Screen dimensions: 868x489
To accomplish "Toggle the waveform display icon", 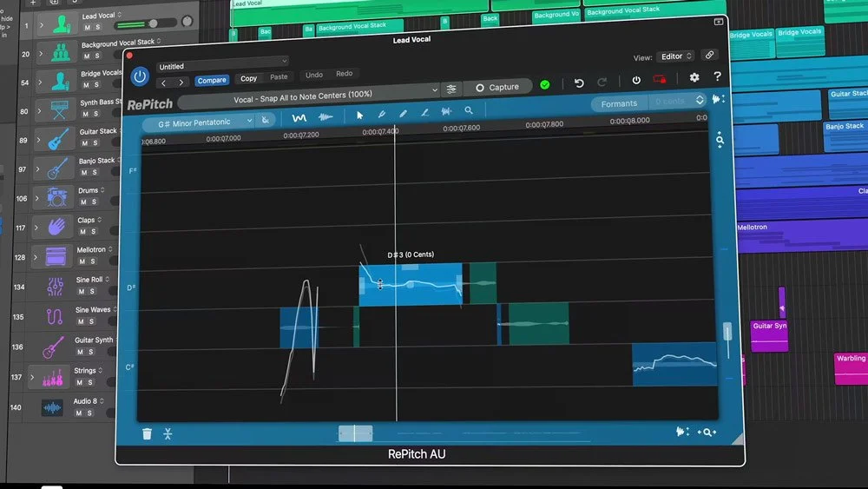I will pyautogui.click(x=325, y=117).
